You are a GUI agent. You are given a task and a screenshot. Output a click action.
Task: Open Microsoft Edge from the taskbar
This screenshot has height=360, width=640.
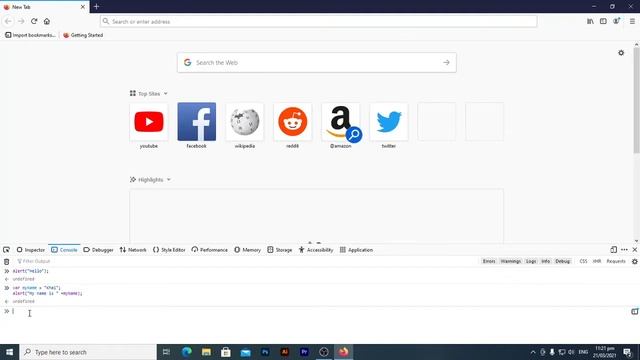coord(187,352)
